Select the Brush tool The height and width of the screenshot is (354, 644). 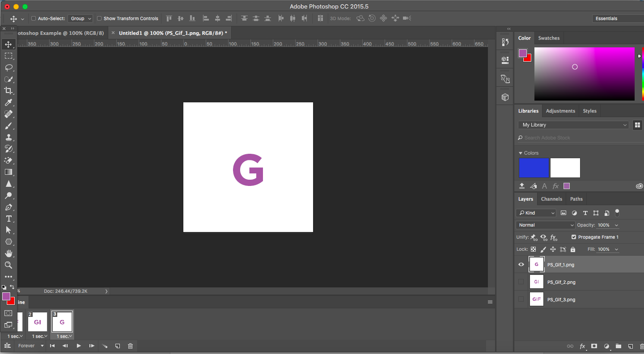click(8, 126)
